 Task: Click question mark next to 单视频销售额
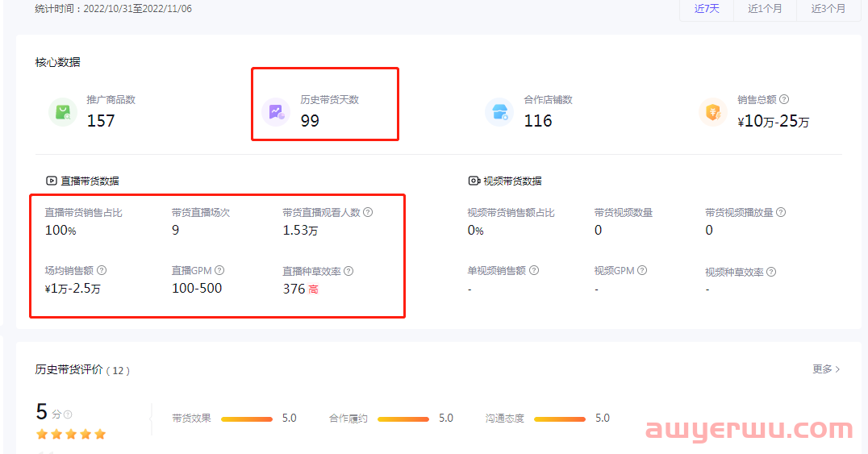click(x=534, y=271)
